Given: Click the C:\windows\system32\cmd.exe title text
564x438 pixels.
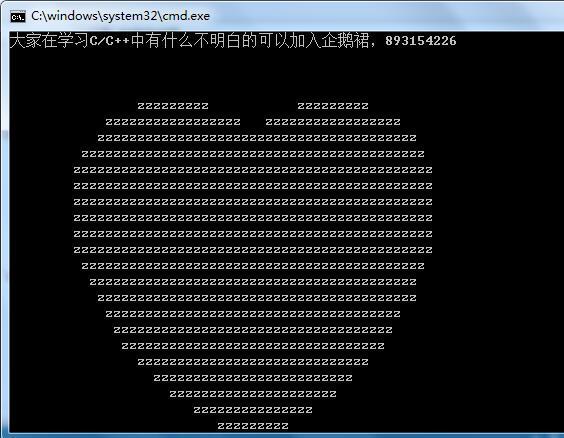Looking at the screenshot, I should [120, 16].
